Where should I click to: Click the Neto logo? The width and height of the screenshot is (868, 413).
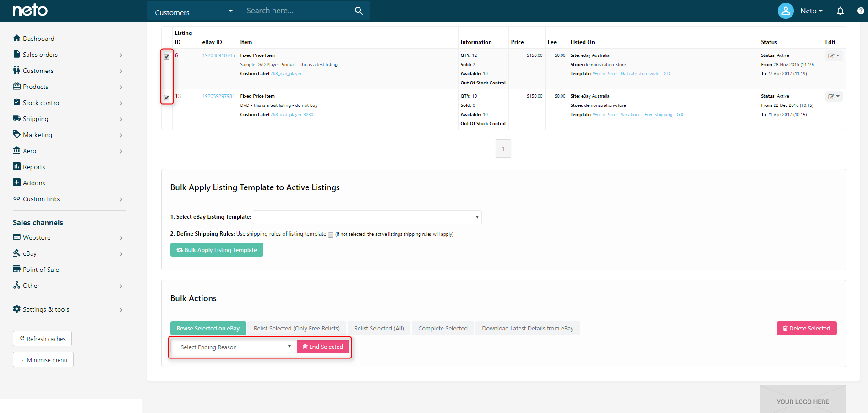point(30,10)
